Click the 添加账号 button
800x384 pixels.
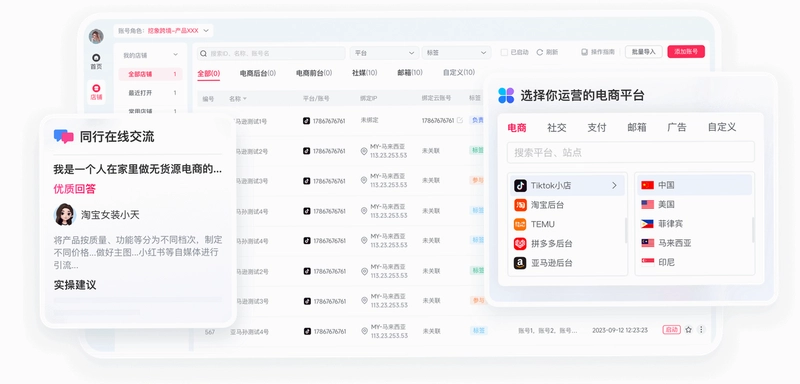[686, 52]
